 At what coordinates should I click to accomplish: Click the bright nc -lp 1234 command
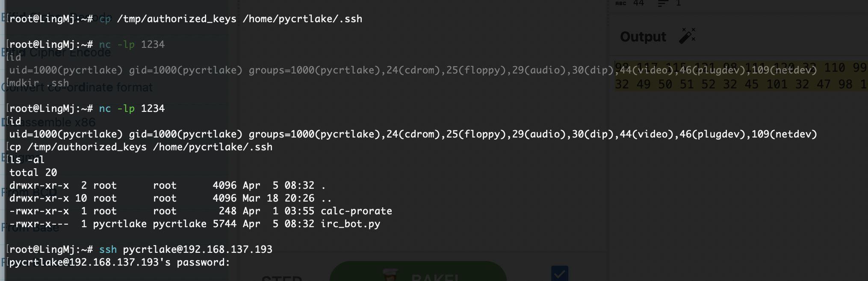tap(132, 108)
